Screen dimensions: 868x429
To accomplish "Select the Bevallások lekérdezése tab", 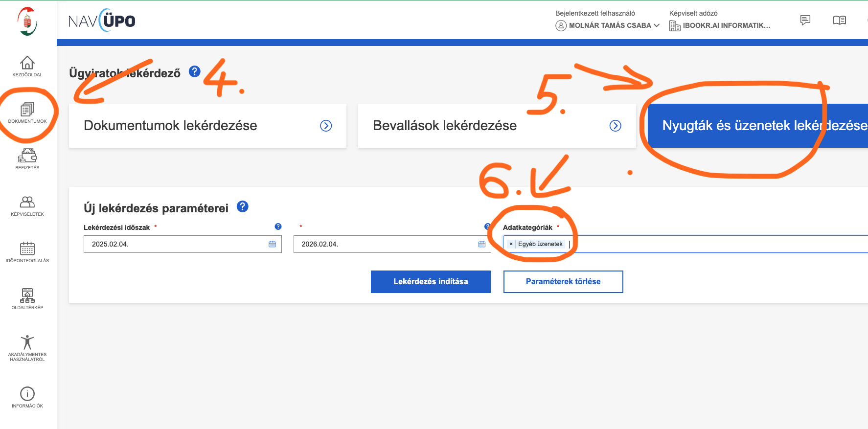I will click(x=497, y=126).
